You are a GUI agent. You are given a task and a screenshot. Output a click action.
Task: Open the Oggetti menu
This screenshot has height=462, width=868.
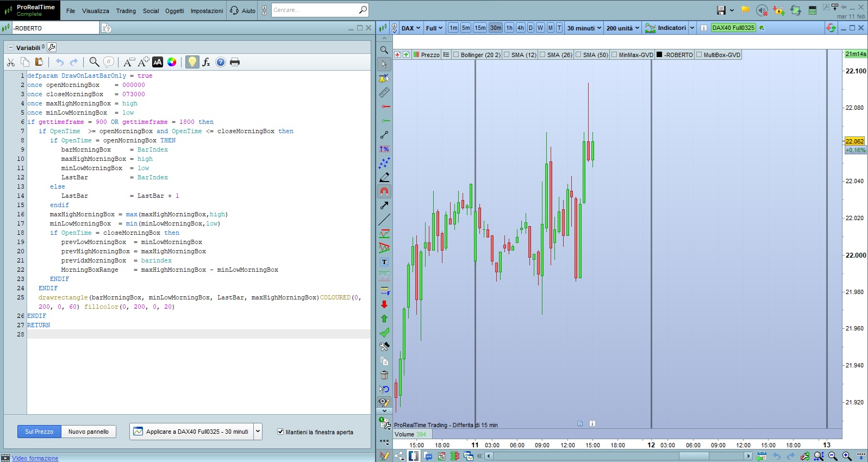(174, 11)
